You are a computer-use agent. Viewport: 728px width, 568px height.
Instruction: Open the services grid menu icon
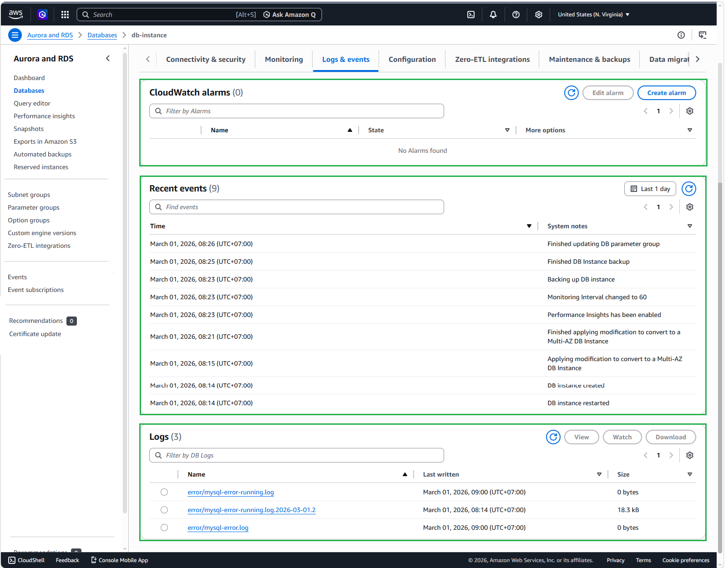point(65,15)
